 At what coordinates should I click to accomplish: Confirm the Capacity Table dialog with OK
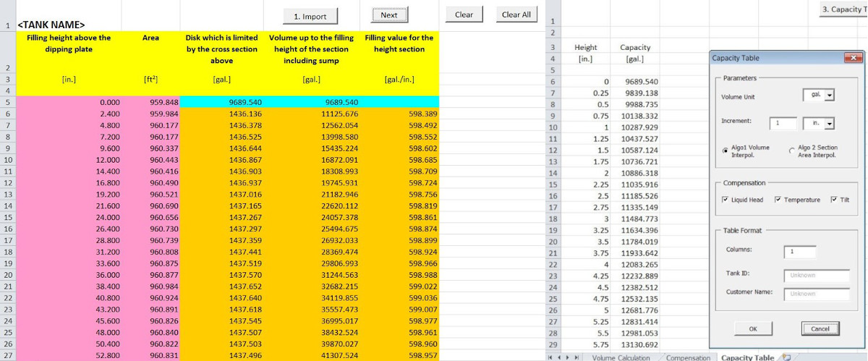[752, 328]
